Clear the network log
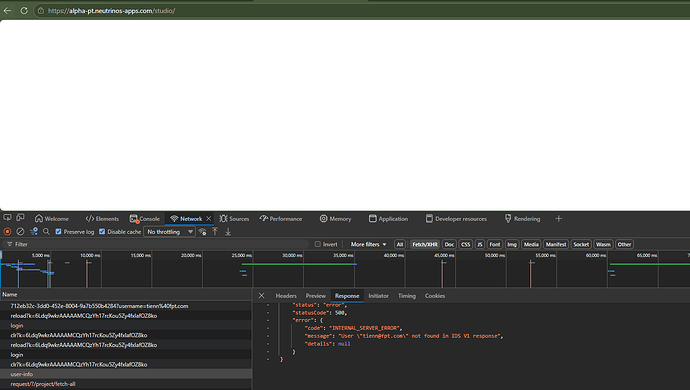Screen dimensions: 690x390 coord(20,232)
